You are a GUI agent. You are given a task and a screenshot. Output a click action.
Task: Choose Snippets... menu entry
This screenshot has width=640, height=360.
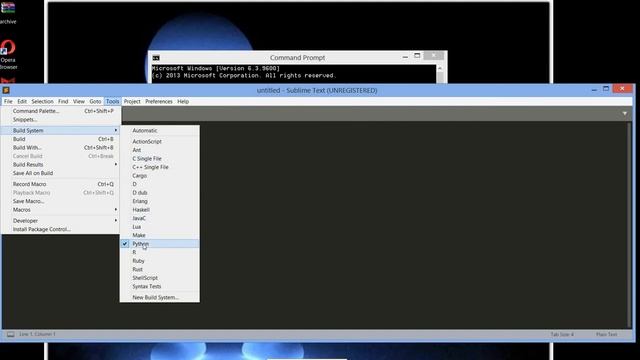coord(61,120)
